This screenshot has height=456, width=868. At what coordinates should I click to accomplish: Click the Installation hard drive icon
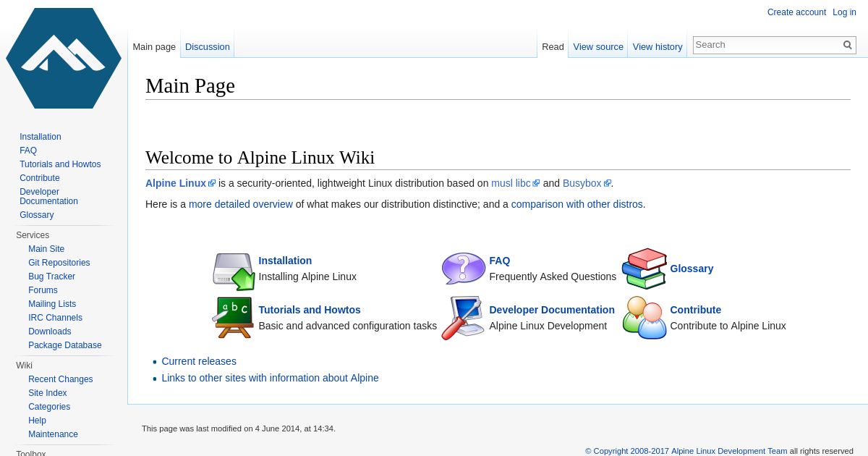click(x=234, y=271)
